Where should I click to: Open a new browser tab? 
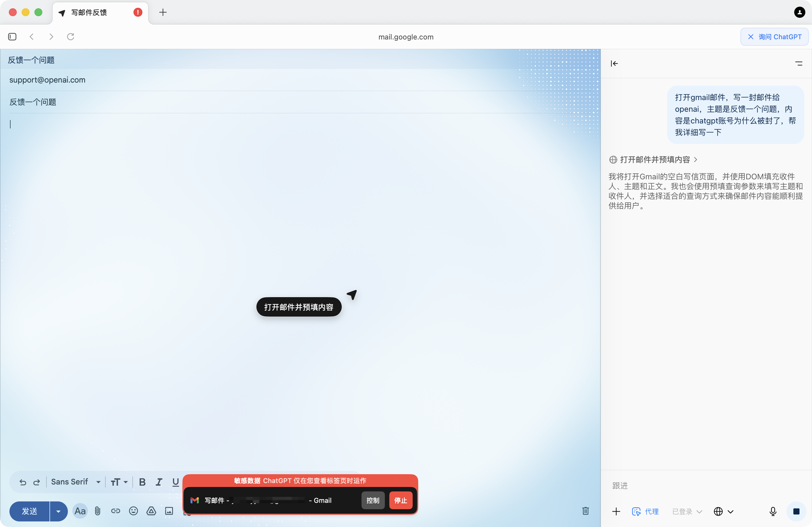pyautogui.click(x=163, y=13)
